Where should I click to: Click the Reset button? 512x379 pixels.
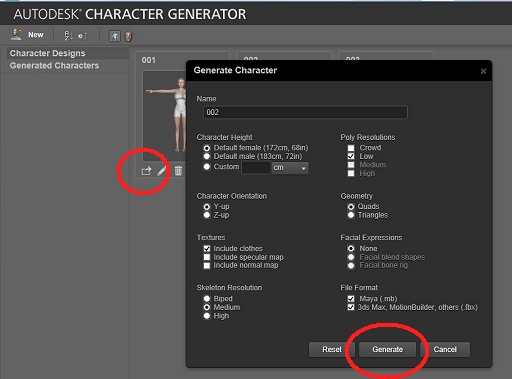(x=331, y=349)
